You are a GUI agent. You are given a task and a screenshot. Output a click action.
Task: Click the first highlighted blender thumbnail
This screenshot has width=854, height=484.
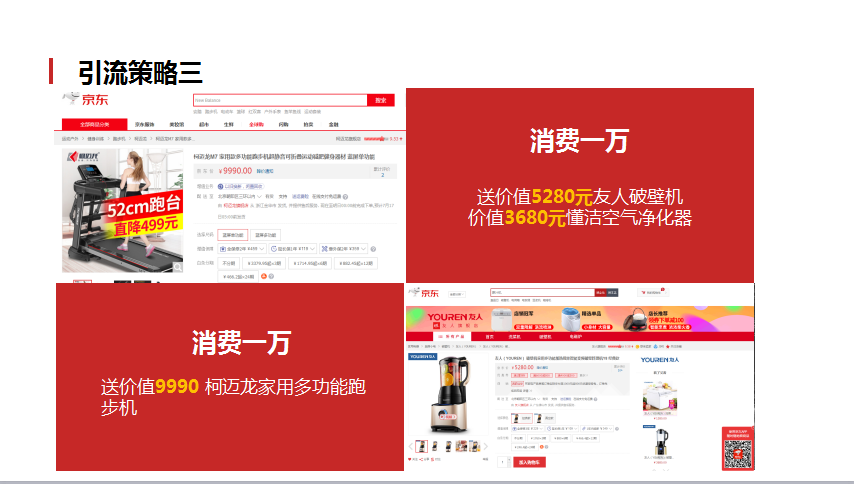[422, 446]
